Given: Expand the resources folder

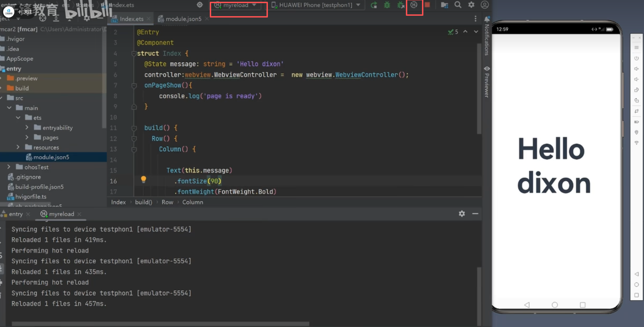Looking at the screenshot, I should [x=18, y=147].
